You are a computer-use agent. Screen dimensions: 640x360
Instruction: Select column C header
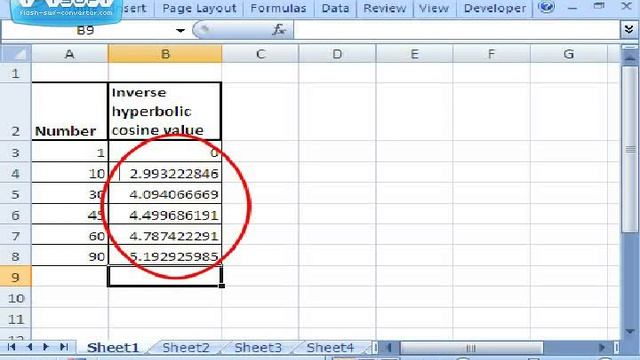(x=260, y=54)
